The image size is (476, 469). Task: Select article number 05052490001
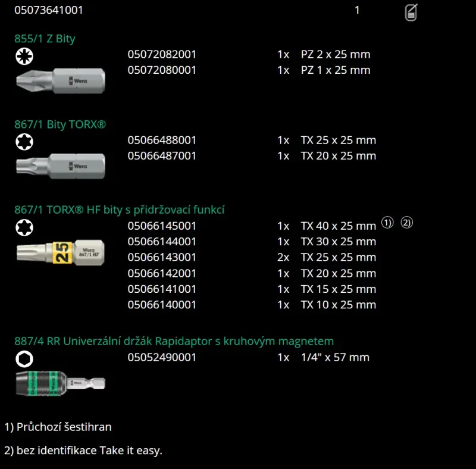click(162, 358)
